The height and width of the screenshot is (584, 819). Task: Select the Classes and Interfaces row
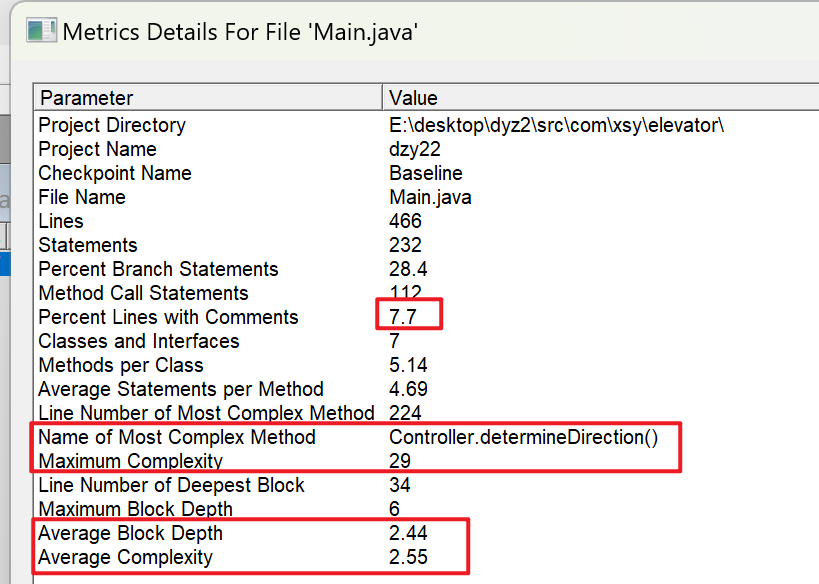427,342
